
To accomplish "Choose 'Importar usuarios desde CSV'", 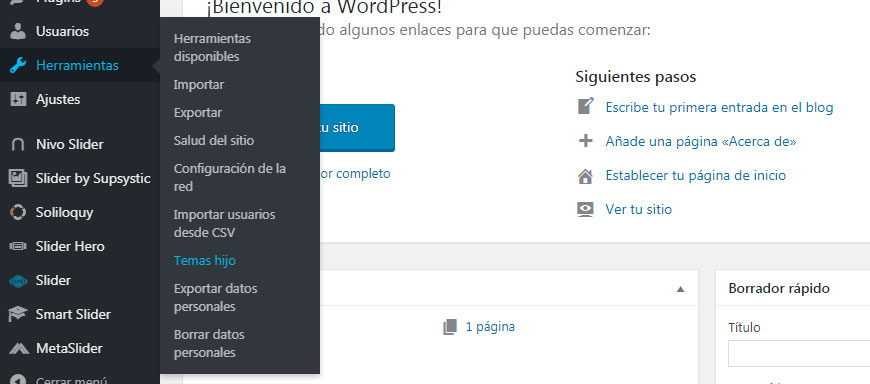I will 224,224.
